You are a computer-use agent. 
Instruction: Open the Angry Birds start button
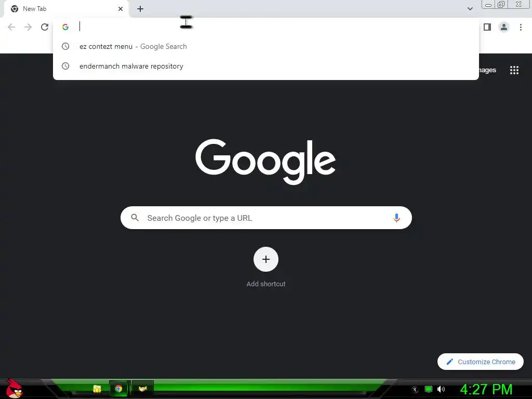[14, 389]
